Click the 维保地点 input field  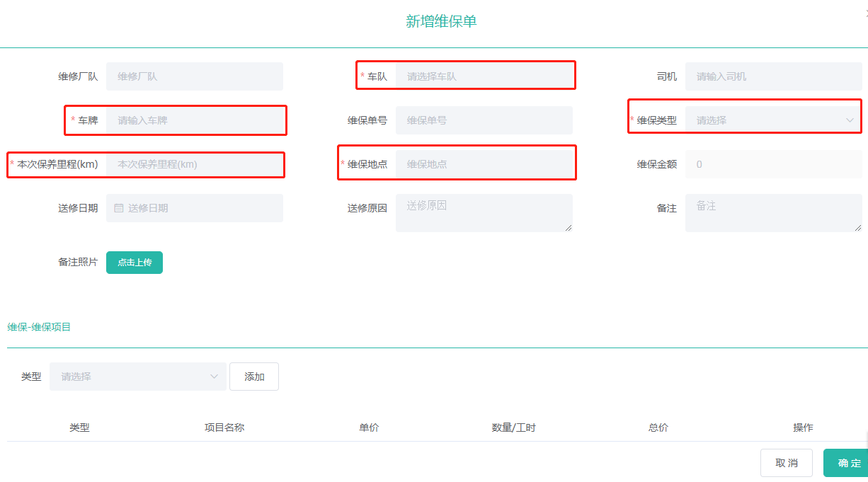[484, 164]
